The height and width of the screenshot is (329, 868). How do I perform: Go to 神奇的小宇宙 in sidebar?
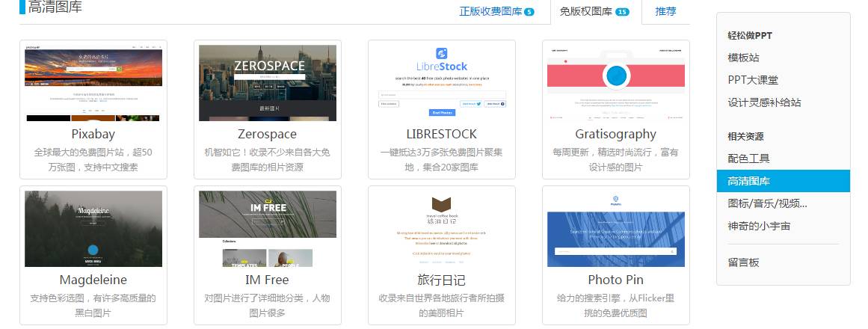point(759,226)
